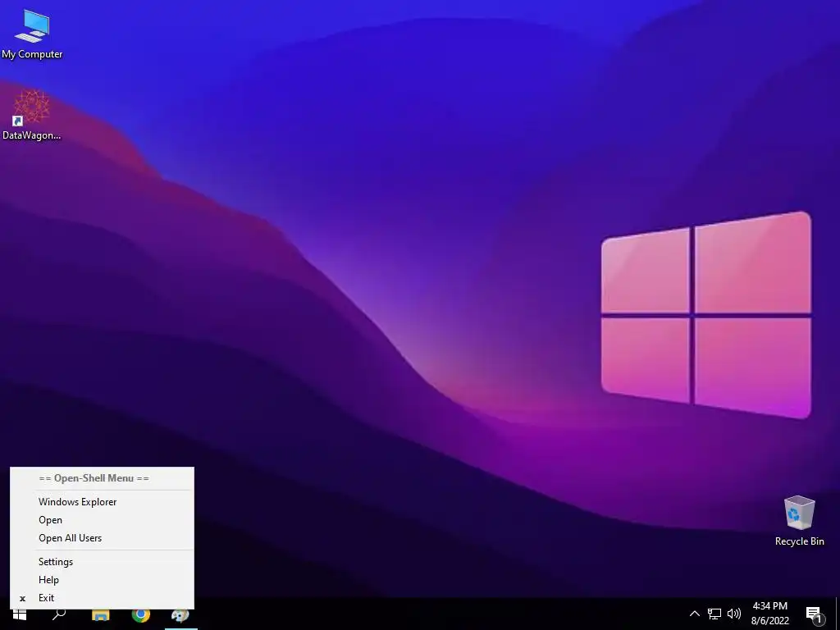Select Open All Users menu entry

pyautogui.click(x=102, y=538)
